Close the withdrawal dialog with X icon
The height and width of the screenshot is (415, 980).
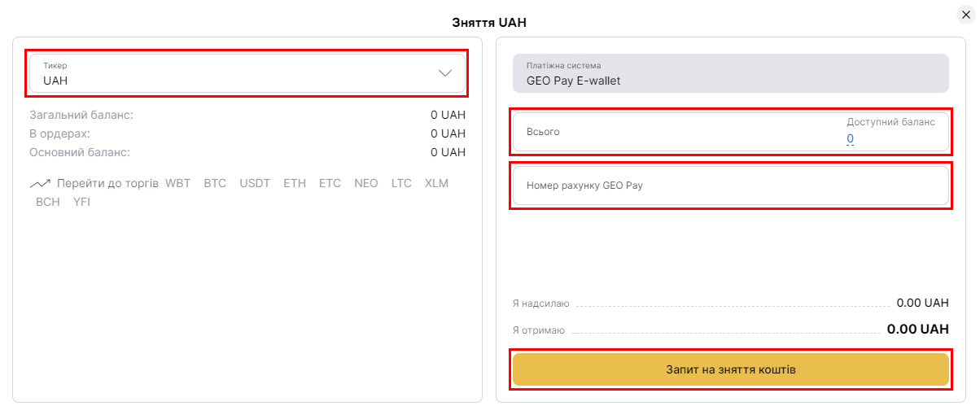click(966, 15)
